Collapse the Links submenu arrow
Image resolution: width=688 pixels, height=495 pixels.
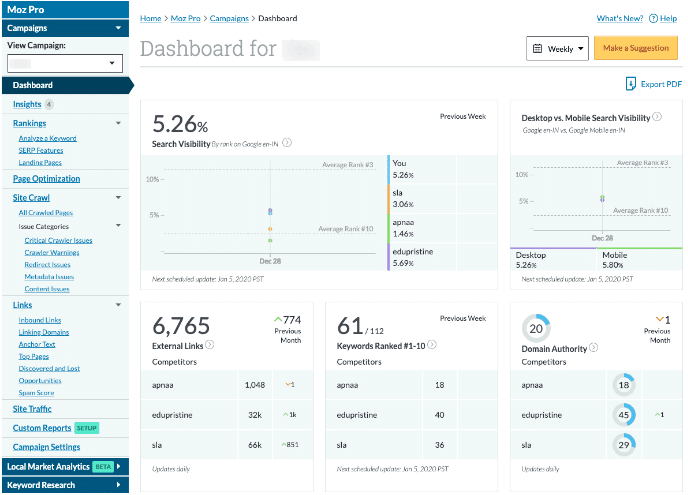point(118,305)
